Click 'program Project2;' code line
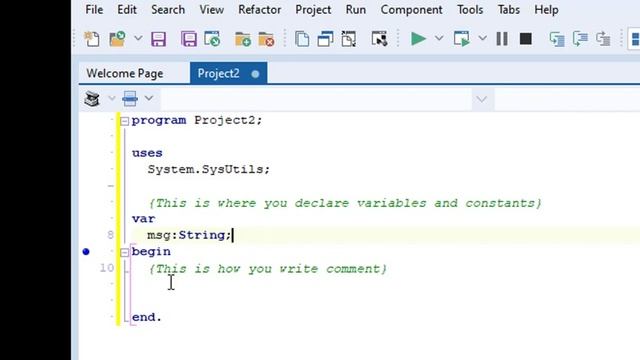This screenshot has width=640, height=360. click(x=197, y=120)
